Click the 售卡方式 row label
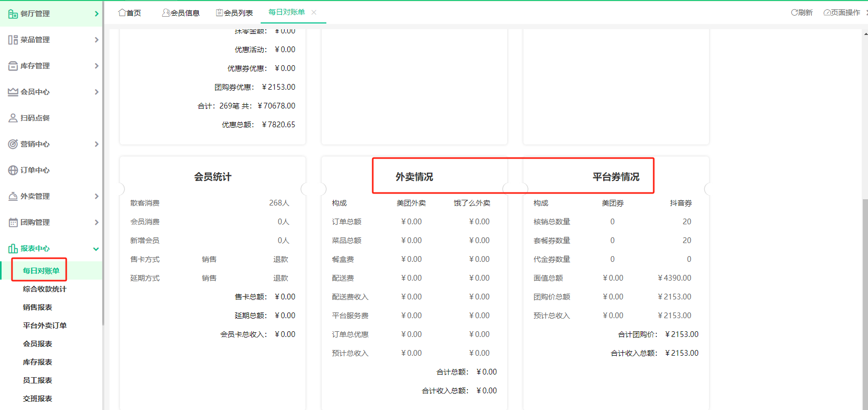Viewport: 868px width, 410px height. pos(145,259)
